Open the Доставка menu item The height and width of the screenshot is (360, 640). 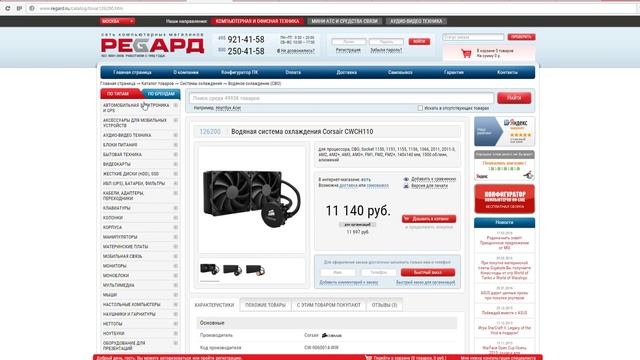347,72
